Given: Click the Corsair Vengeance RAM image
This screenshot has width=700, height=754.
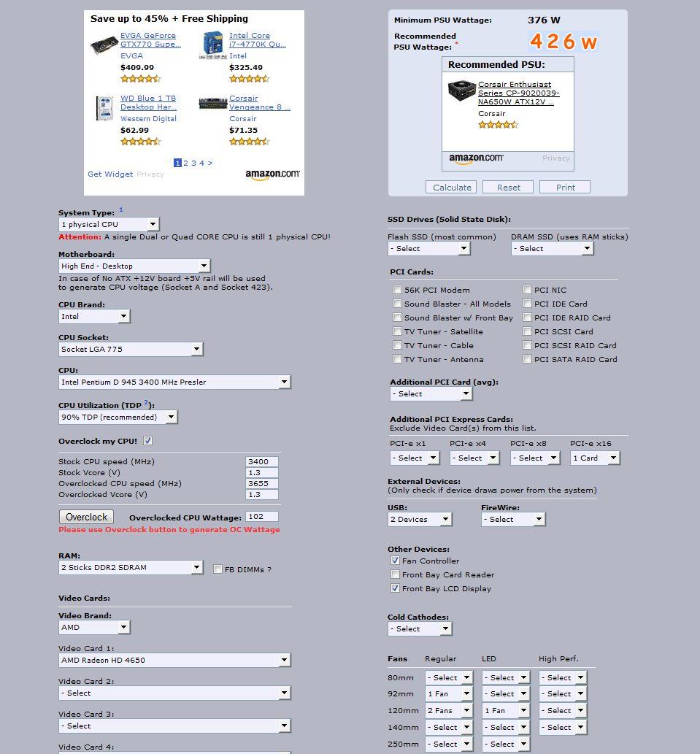Looking at the screenshot, I should [213, 104].
